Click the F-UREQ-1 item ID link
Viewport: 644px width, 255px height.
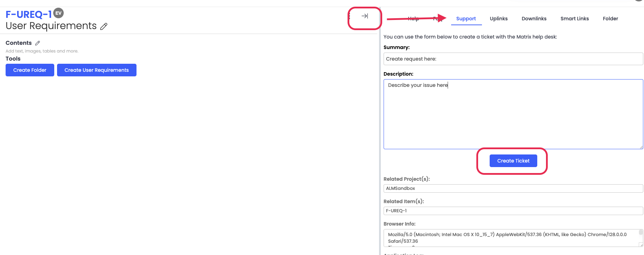[29, 14]
